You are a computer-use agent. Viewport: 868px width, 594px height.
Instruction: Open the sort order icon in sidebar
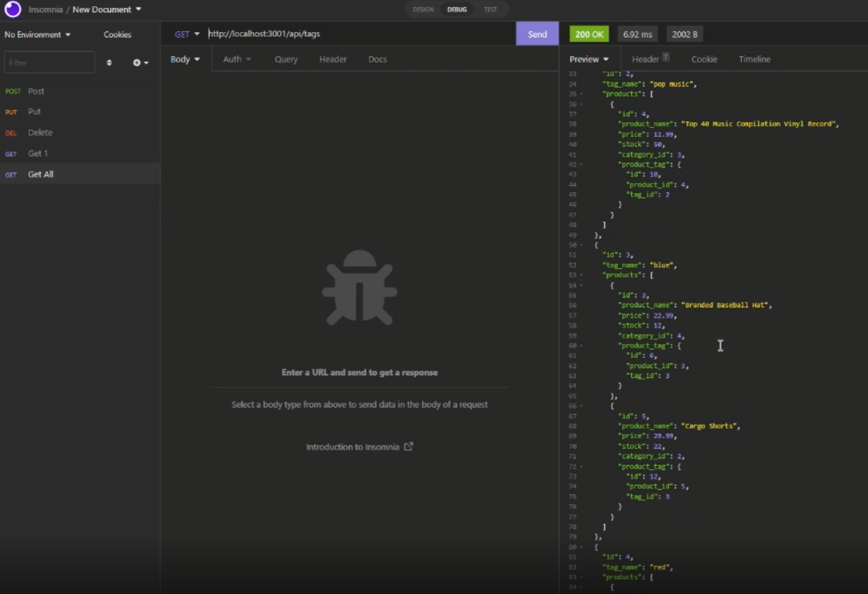point(109,63)
